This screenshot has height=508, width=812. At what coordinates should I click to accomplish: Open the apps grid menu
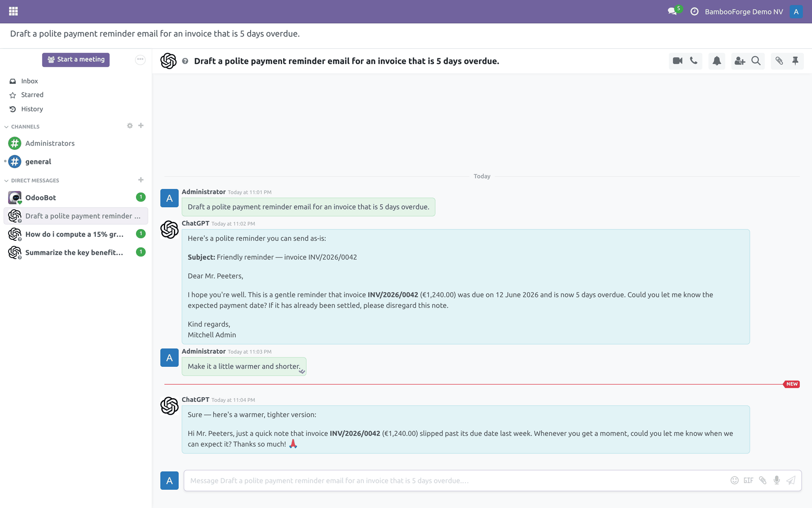point(13,11)
